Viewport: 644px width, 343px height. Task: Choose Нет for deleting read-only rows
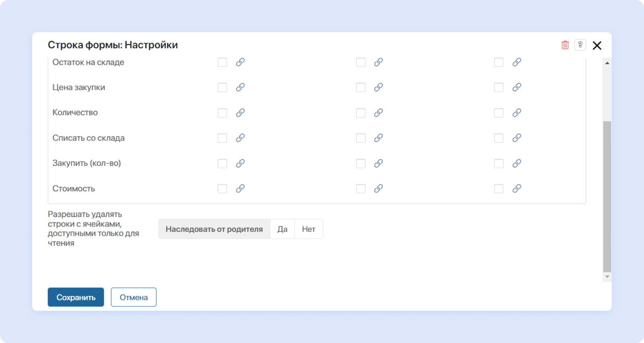pos(308,229)
